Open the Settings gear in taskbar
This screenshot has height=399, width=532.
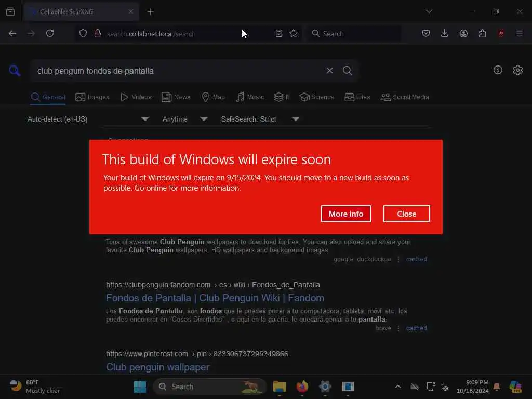click(325, 387)
